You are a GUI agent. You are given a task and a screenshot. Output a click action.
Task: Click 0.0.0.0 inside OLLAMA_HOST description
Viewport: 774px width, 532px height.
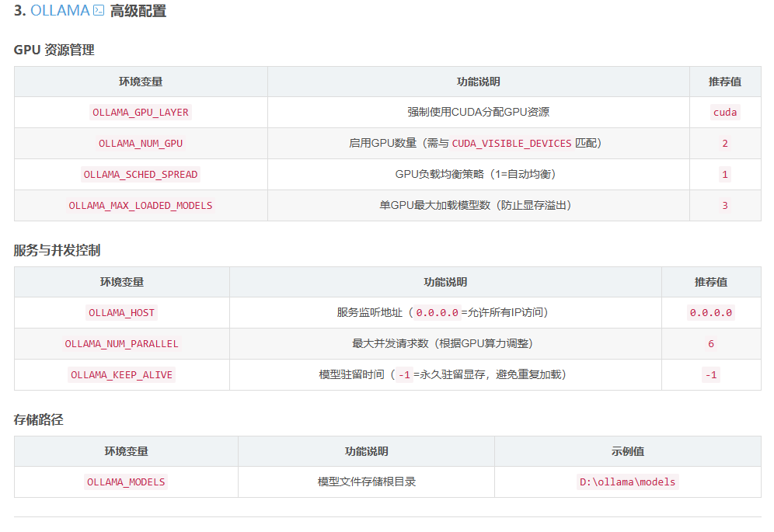pyautogui.click(x=438, y=313)
